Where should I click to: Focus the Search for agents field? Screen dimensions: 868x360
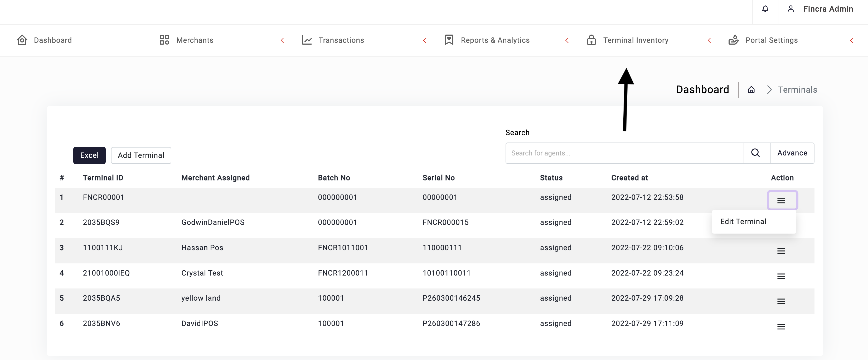pos(624,153)
